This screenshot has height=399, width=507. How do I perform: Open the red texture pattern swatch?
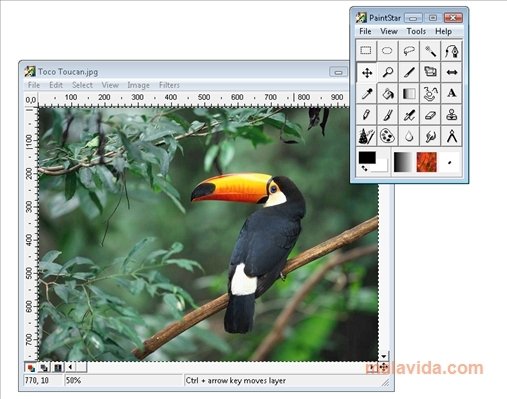coord(427,162)
